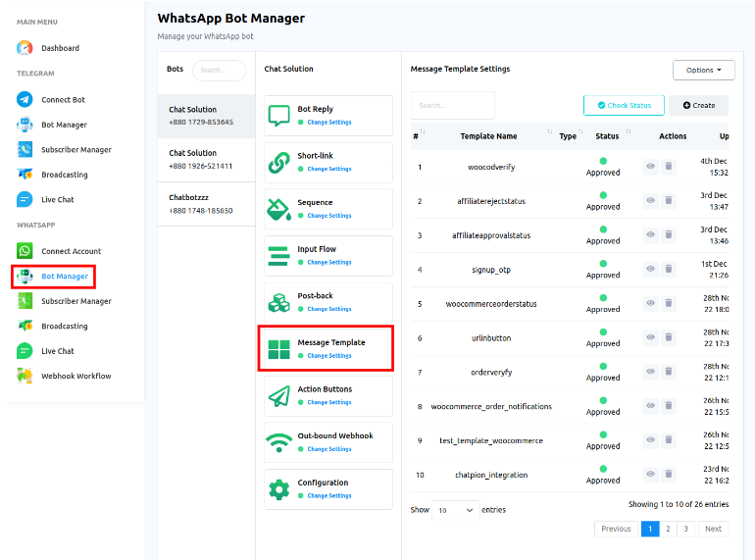The width and height of the screenshot is (755, 560).
Task: Click the Configuration gear icon
Action: (279, 489)
